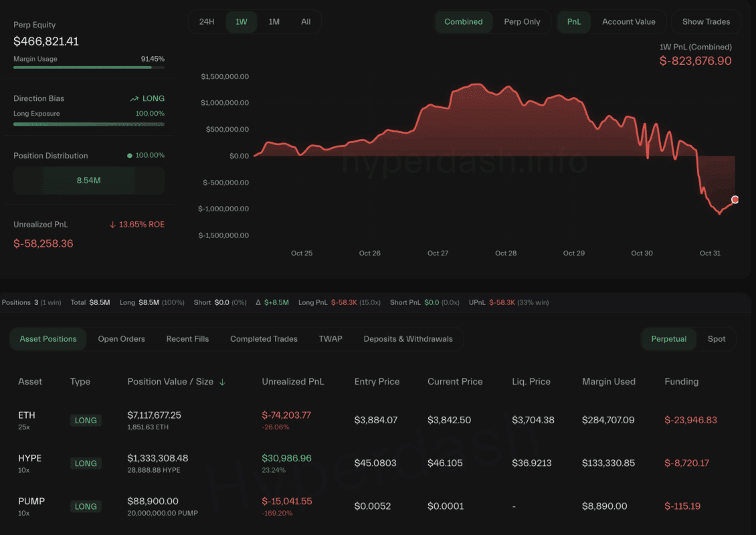Click the HYPE LONG type badge
This screenshot has height=535, width=756.
pyautogui.click(x=86, y=463)
